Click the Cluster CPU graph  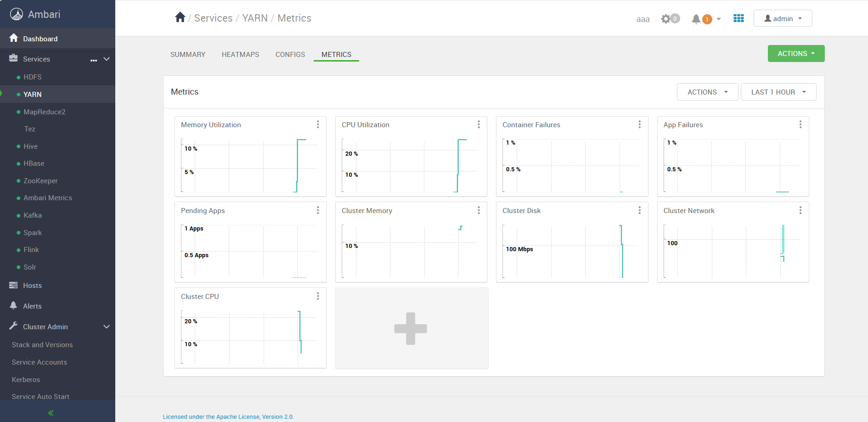coord(249,337)
